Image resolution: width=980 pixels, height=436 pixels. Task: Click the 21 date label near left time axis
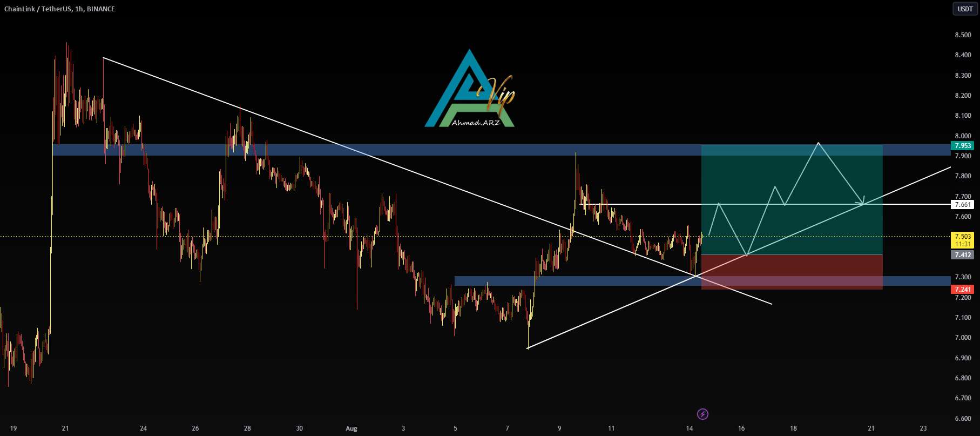[x=65, y=428]
